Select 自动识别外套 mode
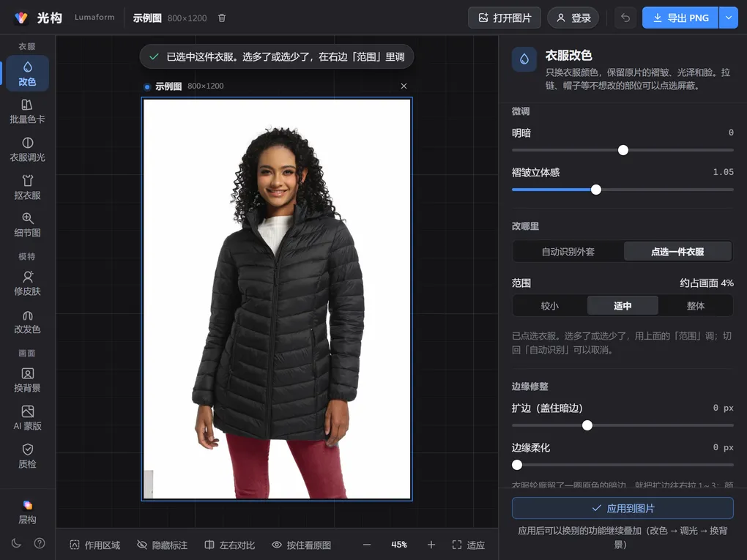 [x=568, y=251]
